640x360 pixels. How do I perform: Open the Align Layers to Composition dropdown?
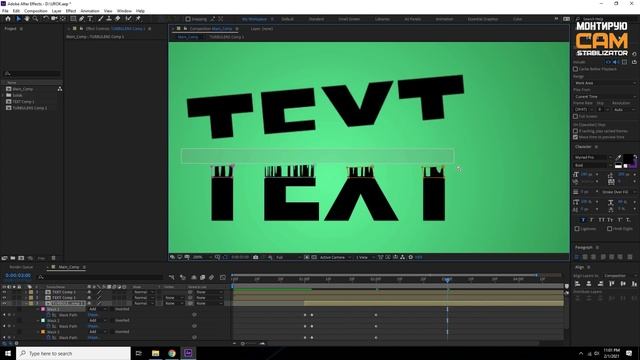620,276
